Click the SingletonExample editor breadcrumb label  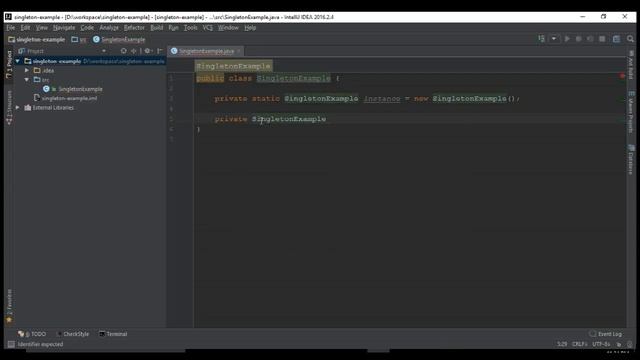233,66
